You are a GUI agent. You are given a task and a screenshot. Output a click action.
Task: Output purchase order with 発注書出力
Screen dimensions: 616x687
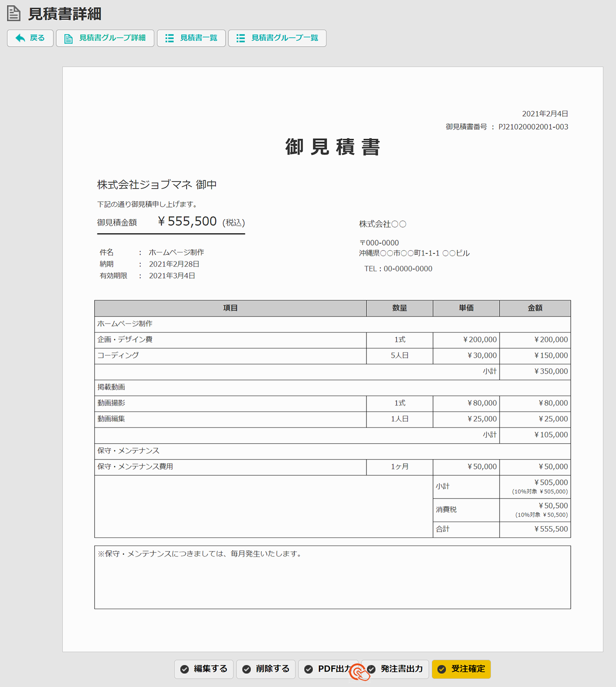coord(395,669)
